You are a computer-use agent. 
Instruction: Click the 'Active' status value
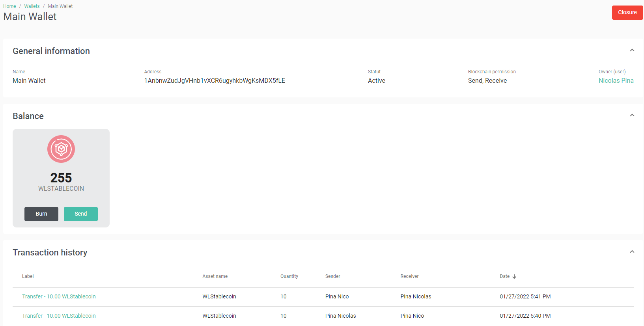click(x=377, y=80)
